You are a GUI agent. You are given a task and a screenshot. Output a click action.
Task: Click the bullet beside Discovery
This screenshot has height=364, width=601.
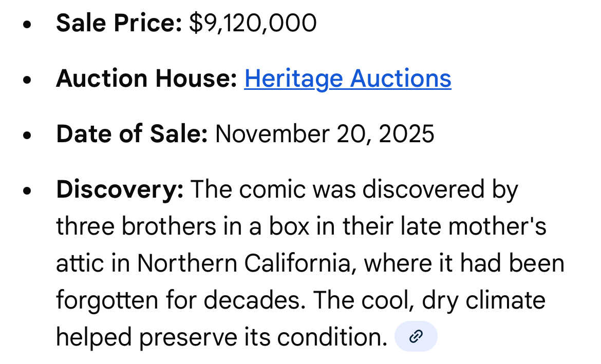tap(27, 191)
